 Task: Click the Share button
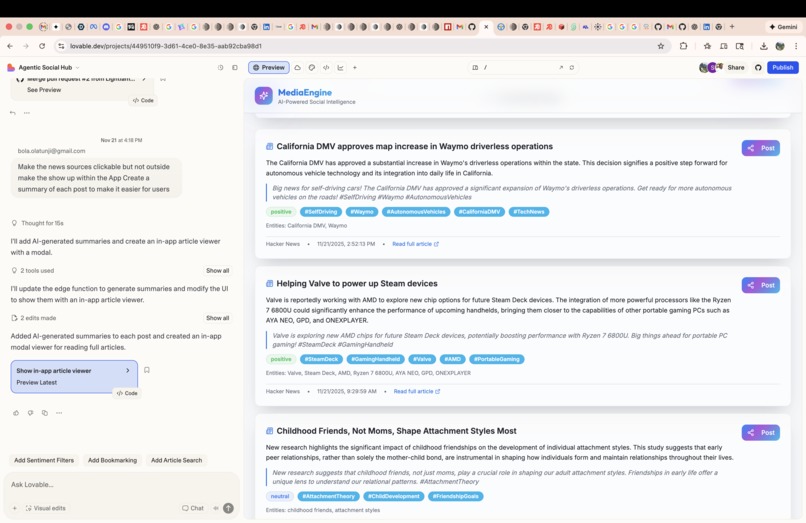(736, 67)
